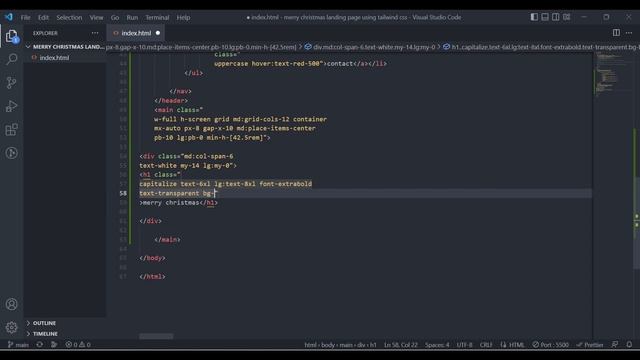The width and height of the screenshot is (640, 360).
Task: Place cursor on line 58 text-transparent bg-
Action: 177,193
